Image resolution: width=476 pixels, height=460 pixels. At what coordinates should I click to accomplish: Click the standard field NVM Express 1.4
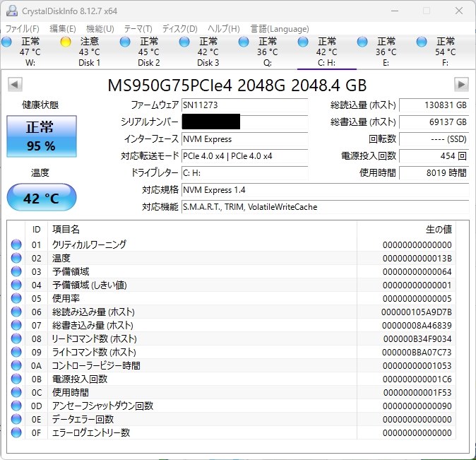[325, 190]
